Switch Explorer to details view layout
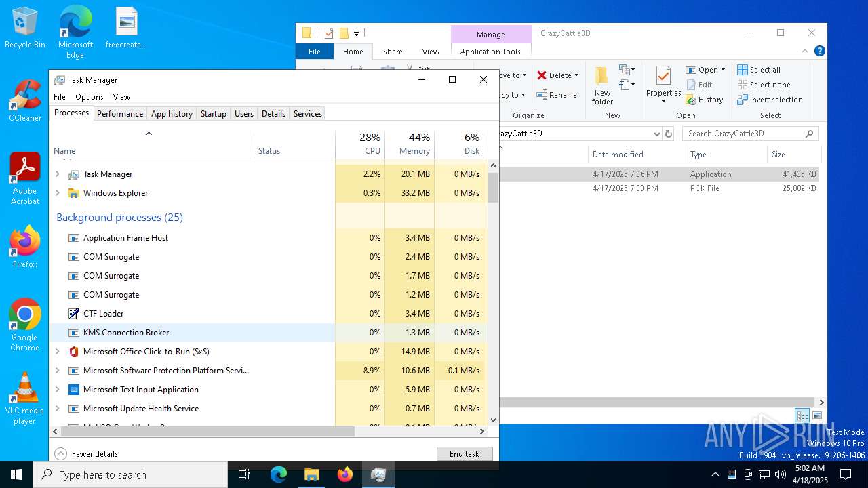This screenshot has height=488, width=868. (803, 415)
